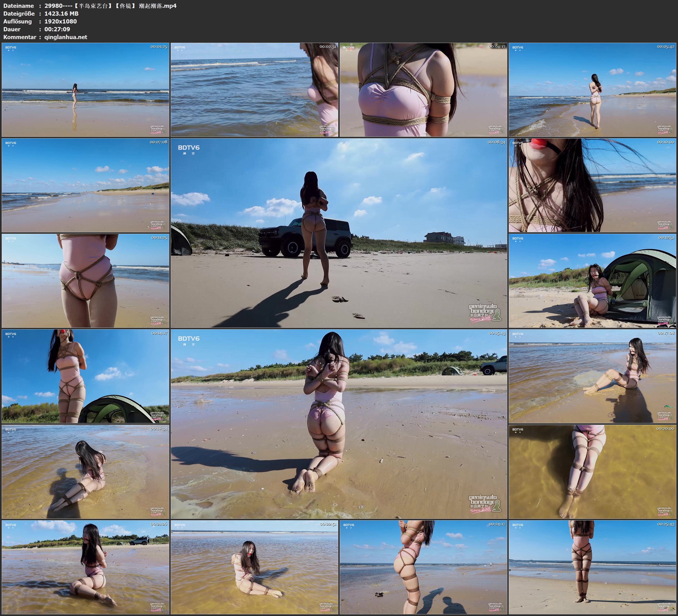Image resolution: width=678 pixels, height=616 pixels.
Task: Click the thumbnail timestamped 00:01:25
Action: [85, 89]
